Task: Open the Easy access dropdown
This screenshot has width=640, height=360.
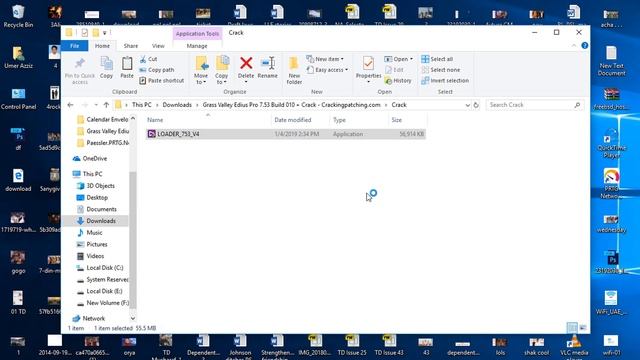Action: (x=347, y=70)
